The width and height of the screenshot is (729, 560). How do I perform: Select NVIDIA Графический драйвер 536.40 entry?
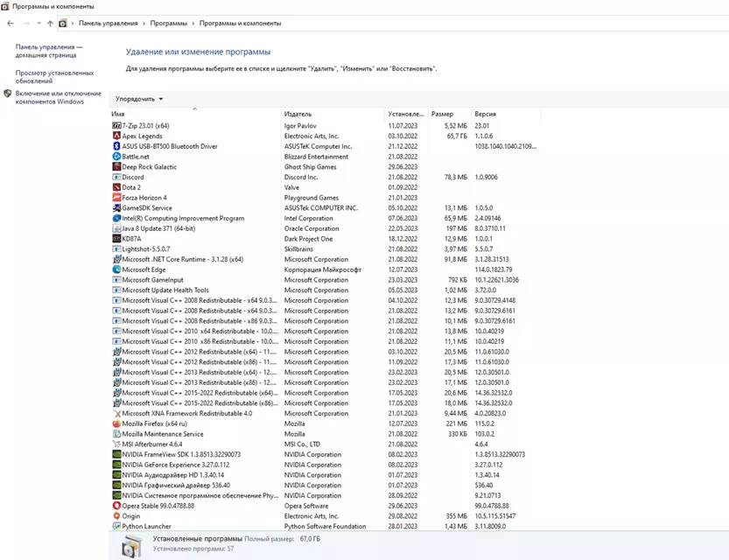point(176,485)
